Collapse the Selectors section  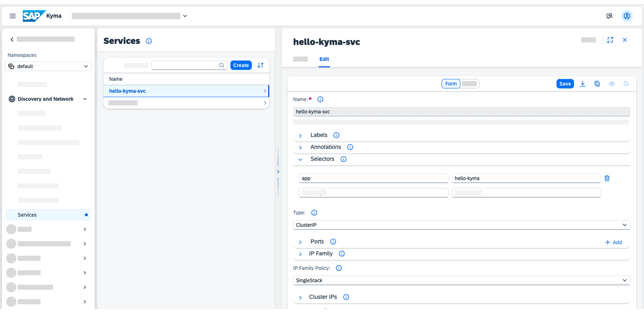300,160
